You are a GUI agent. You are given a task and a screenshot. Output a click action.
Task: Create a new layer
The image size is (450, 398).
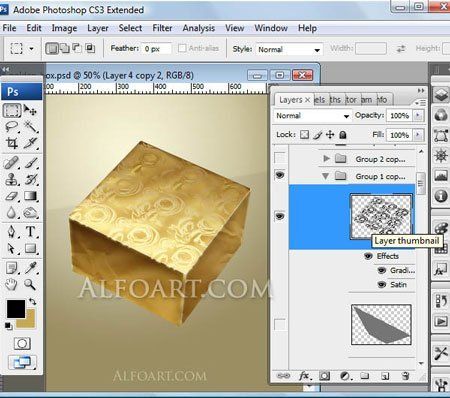tap(385, 376)
